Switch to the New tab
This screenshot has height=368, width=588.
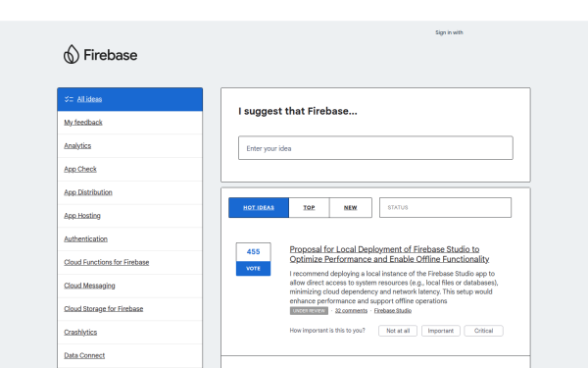coord(351,208)
